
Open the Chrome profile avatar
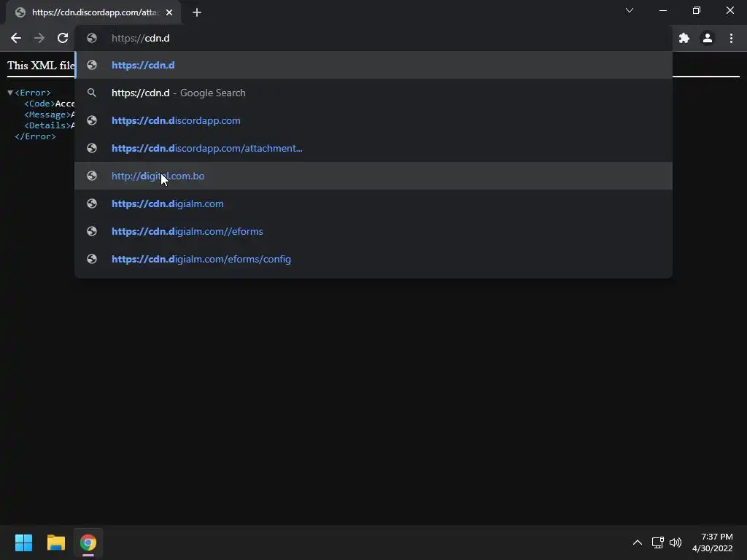[708, 38]
